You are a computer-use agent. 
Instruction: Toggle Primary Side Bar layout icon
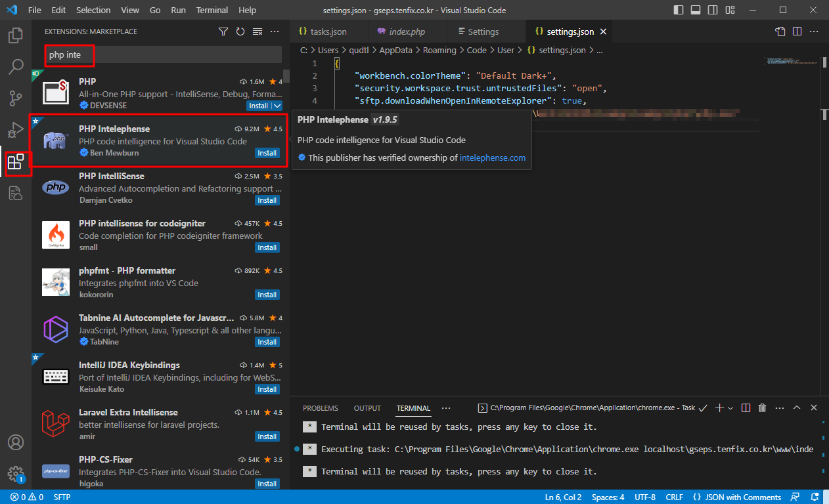click(679, 10)
